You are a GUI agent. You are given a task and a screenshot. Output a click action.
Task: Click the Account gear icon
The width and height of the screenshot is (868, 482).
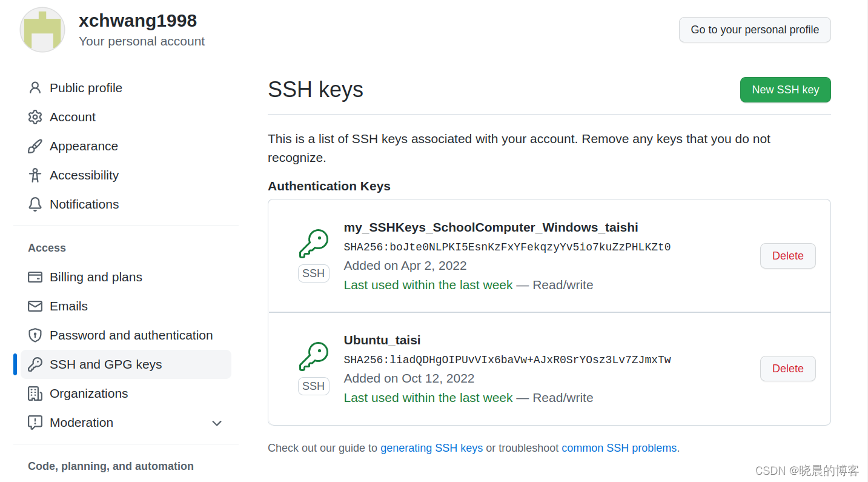tap(35, 117)
